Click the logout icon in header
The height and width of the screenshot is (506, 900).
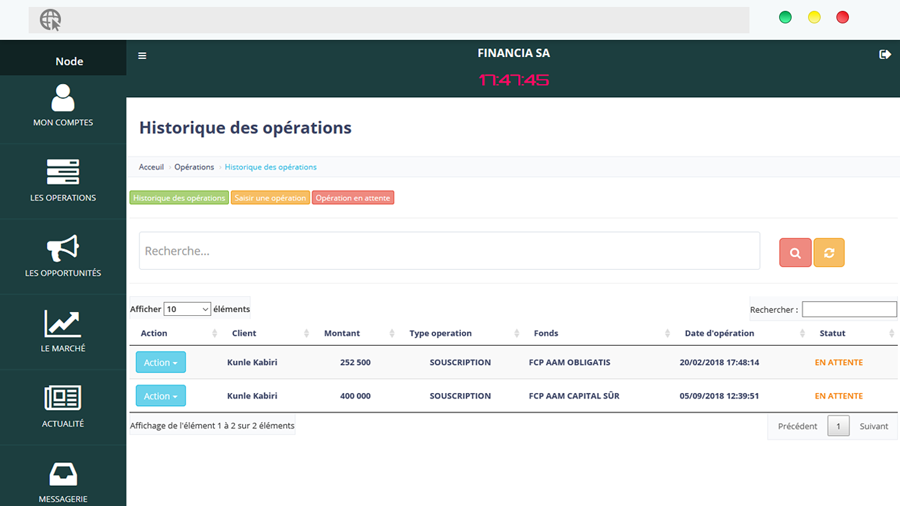click(x=885, y=55)
